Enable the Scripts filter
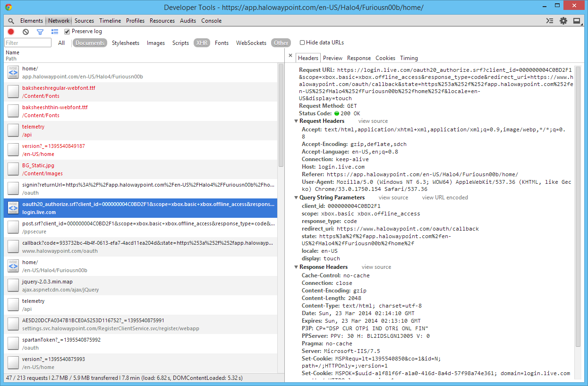The height and width of the screenshot is (386, 588). (x=180, y=43)
